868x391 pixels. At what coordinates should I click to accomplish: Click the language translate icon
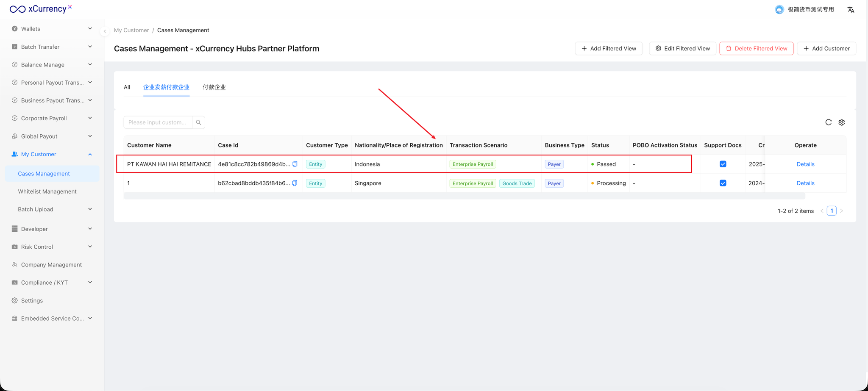pos(851,10)
